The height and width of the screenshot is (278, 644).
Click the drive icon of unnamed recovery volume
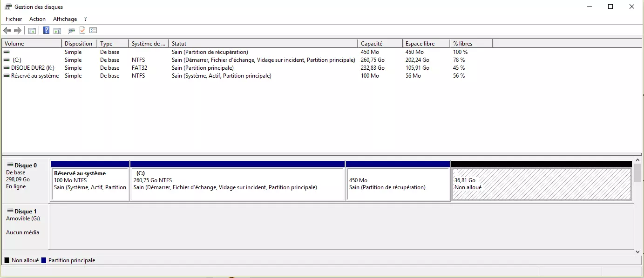(x=7, y=52)
